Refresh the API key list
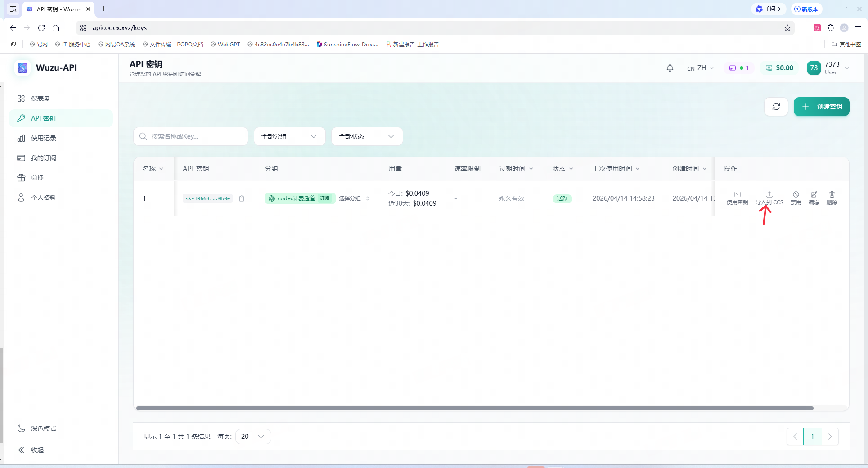The width and height of the screenshot is (868, 468). pyautogui.click(x=776, y=107)
